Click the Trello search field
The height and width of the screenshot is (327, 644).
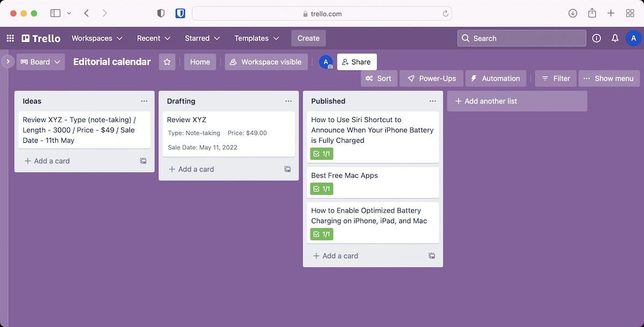tap(521, 38)
